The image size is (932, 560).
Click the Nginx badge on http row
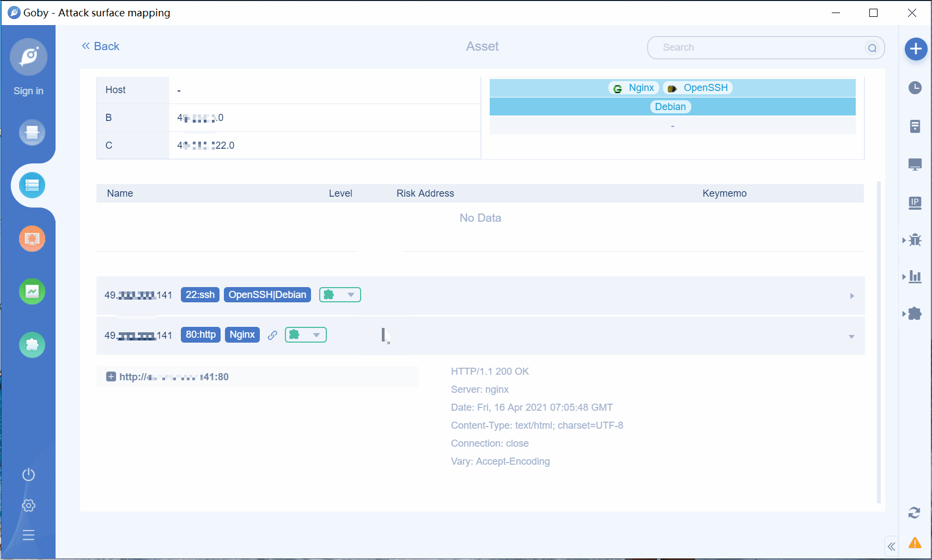pyautogui.click(x=242, y=334)
